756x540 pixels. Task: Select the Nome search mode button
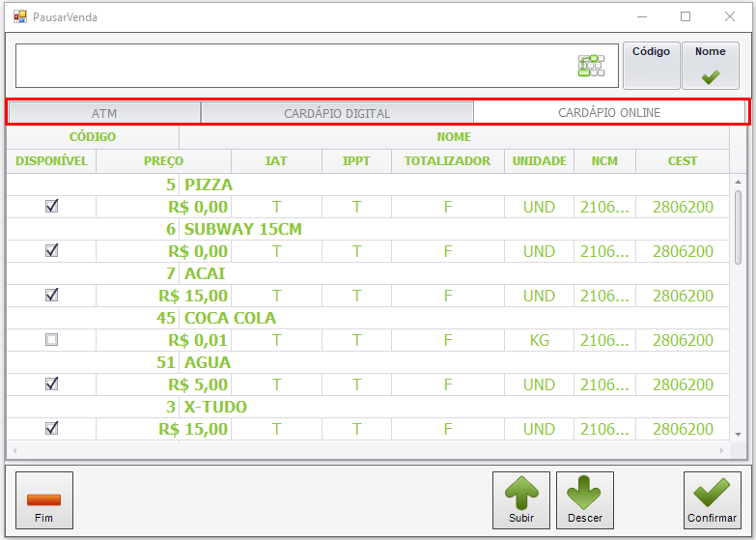click(711, 66)
